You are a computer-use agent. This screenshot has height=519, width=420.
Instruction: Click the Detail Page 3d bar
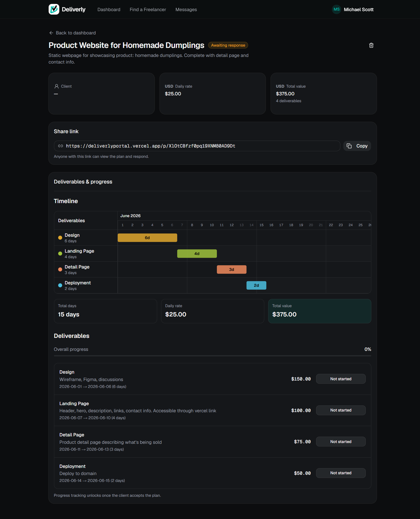coord(232,270)
